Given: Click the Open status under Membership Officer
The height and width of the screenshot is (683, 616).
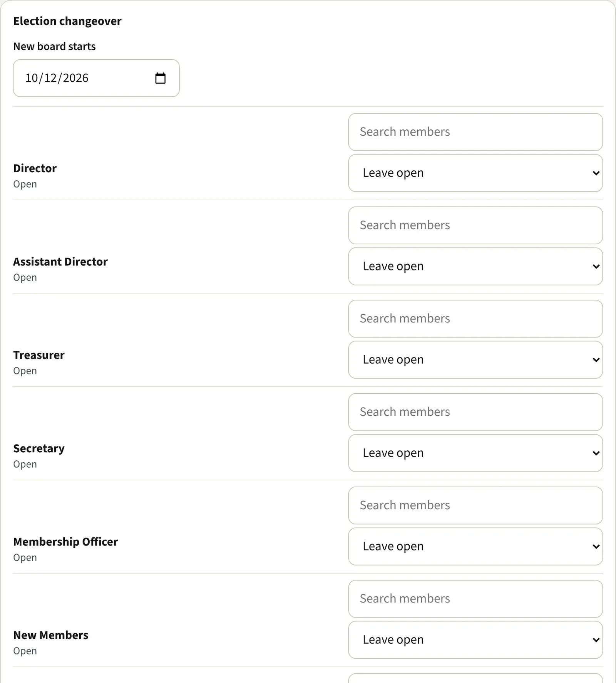Looking at the screenshot, I should coord(25,557).
